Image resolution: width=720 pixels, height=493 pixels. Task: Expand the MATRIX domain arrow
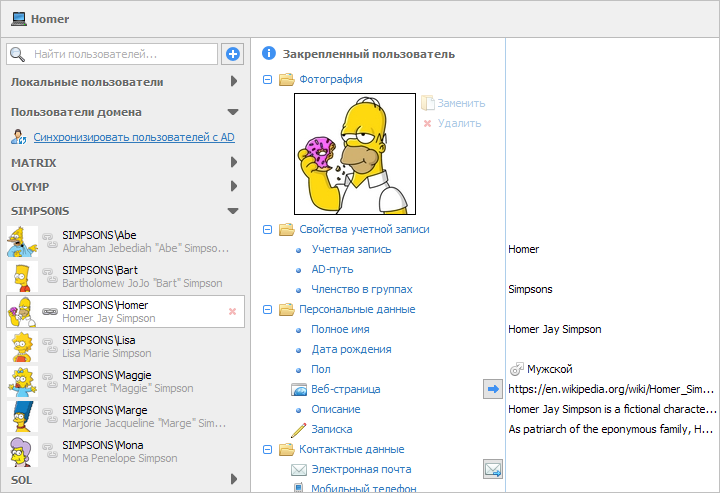pos(234,162)
